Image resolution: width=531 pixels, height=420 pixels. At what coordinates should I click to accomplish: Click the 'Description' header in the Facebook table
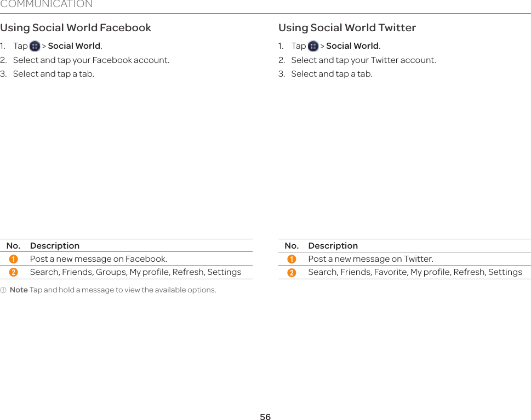(x=55, y=246)
